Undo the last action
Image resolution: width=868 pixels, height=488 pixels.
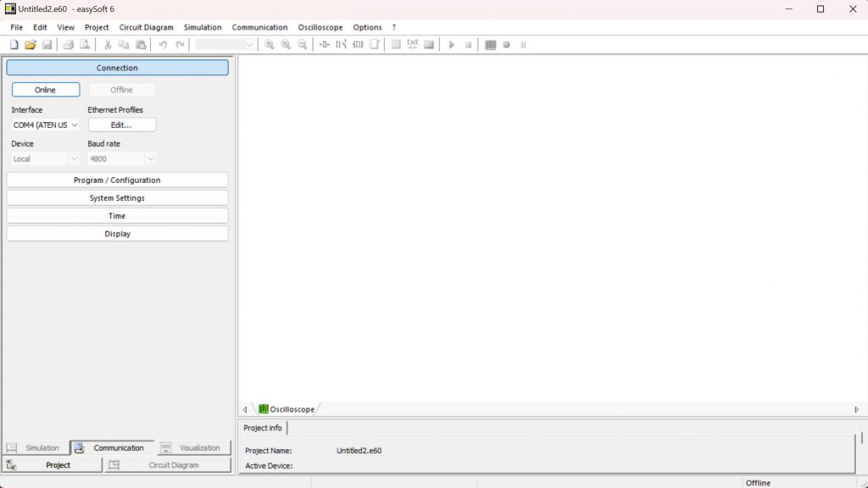pyautogui.click(x=161, y=44)
